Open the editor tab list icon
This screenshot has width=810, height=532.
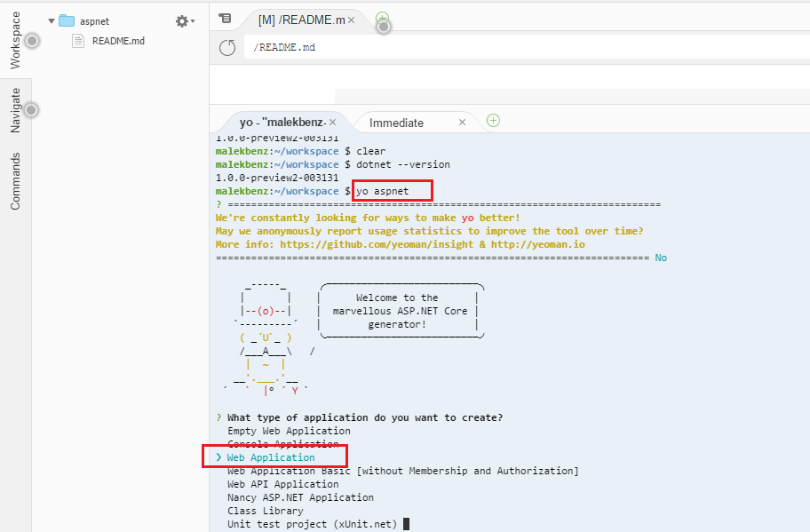coord(225,19)
